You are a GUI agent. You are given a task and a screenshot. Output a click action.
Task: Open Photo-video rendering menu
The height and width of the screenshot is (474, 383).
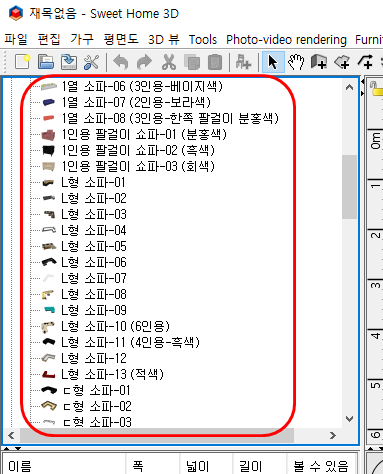[286, 40]
